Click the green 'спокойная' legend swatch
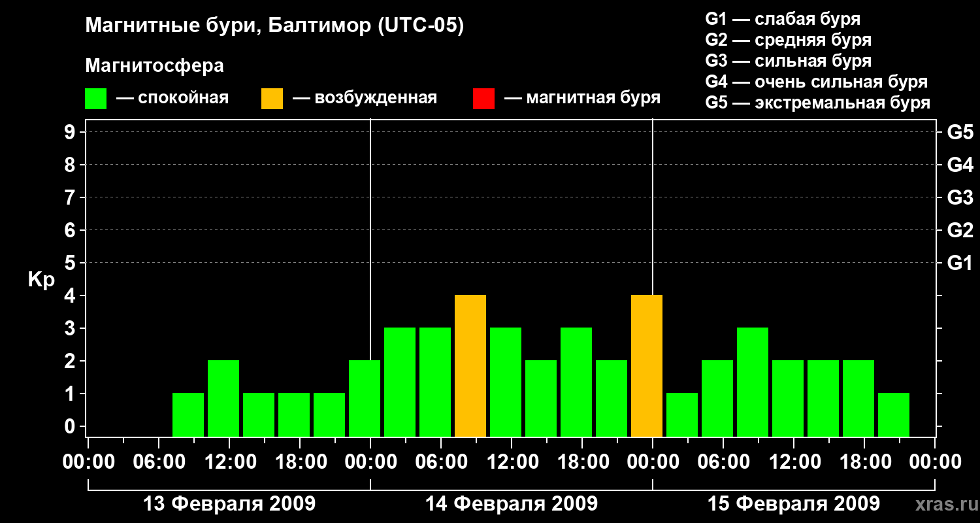This screenshot has width=980, height=523. coord(96,99)
